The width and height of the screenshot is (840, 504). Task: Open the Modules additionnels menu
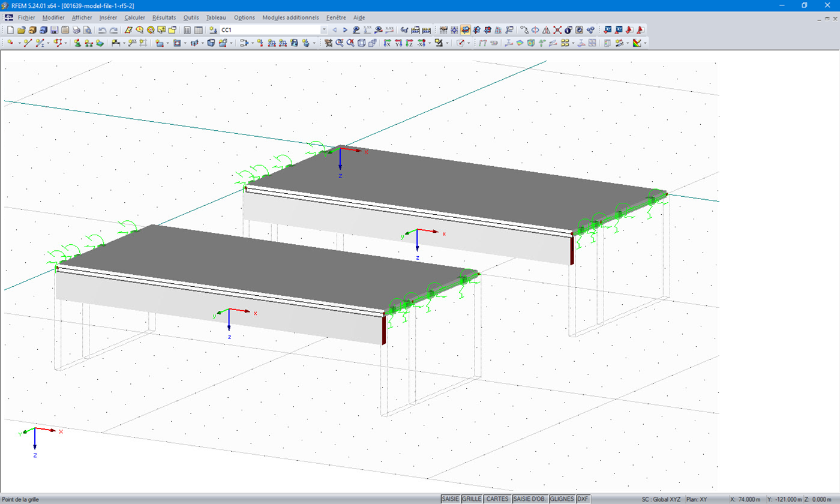click(x=290, y=17)
